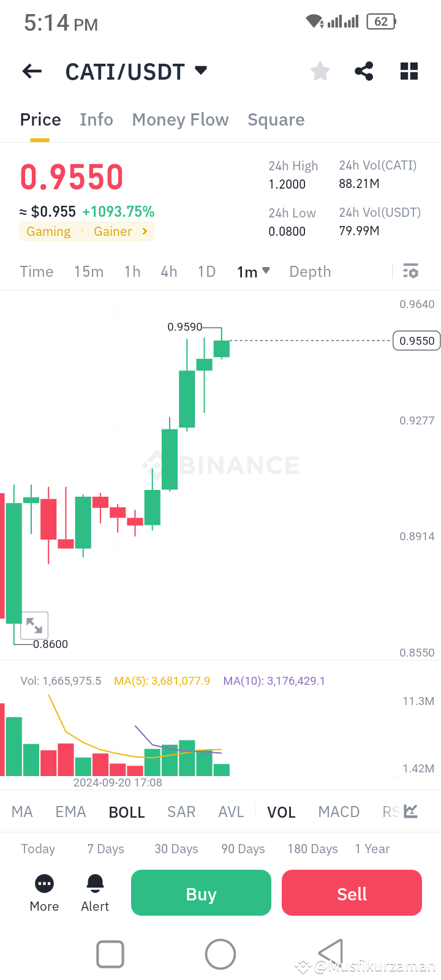Tap the Sell button
Screen dimensions: 441x980
tap(352, 892)
